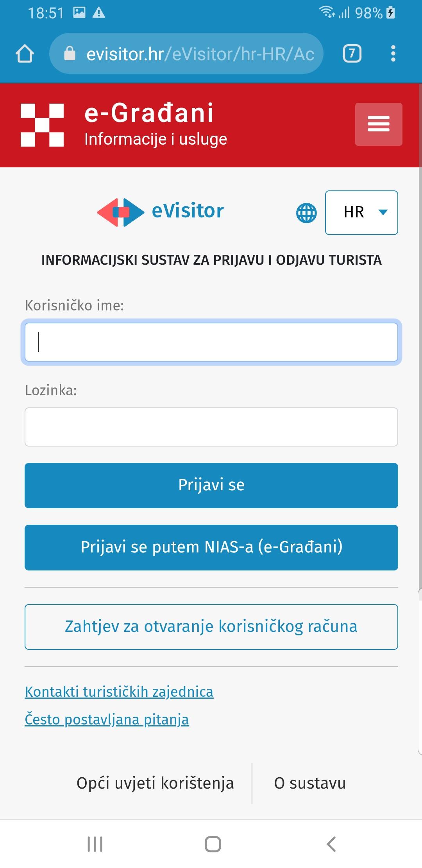This screenshot has width=422, height=868.
Task: Open Kontakti turističkih zajednica link
Action: pyautogui.click(x=119, y=692)
